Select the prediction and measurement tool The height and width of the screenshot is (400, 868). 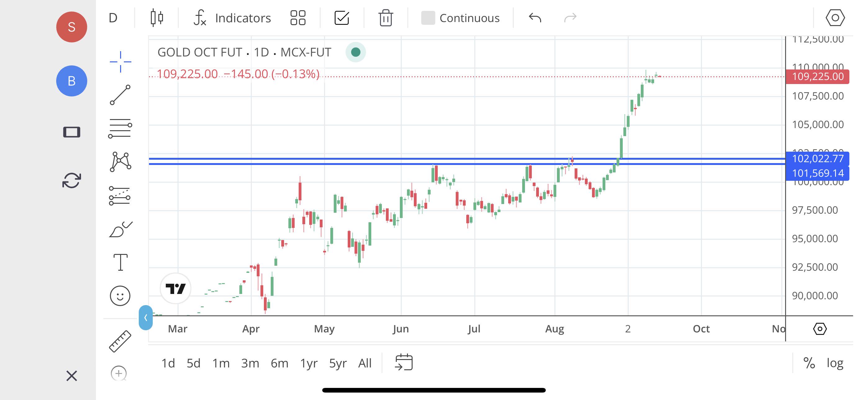(x=120, y=196)
